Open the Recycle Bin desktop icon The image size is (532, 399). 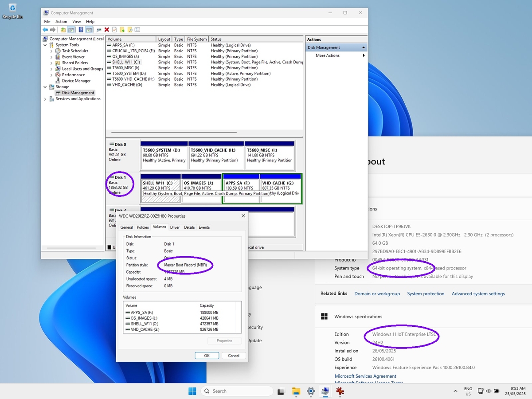tap(13, 11)
